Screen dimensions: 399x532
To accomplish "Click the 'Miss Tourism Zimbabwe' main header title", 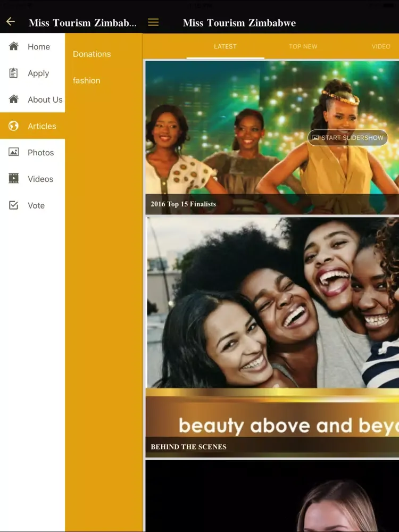I will 239,23.
